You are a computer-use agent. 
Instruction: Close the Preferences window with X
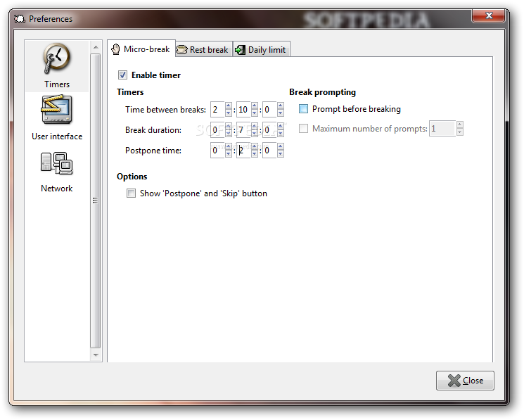(x=488, y=15)
